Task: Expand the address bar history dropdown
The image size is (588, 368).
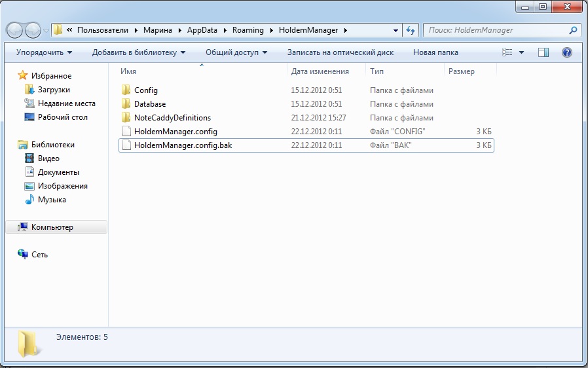Action: (395, 30)
